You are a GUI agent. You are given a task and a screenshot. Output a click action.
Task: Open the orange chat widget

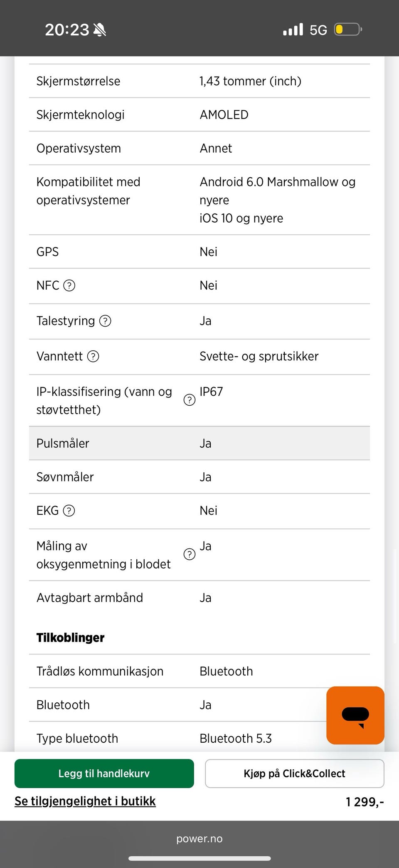[x=355, y=715]
